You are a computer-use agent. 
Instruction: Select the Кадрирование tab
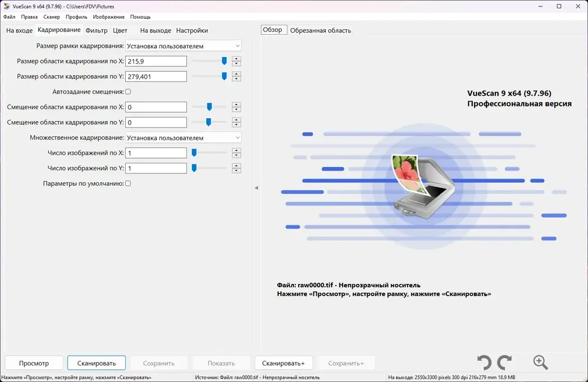click(59, 30)
